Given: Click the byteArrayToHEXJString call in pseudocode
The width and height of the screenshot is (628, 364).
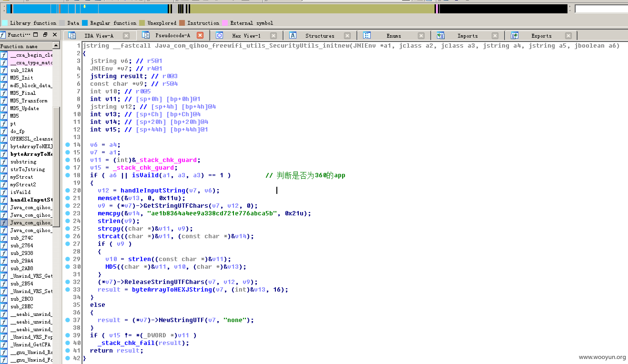Looking at the screenshot, I should (172, 289).
